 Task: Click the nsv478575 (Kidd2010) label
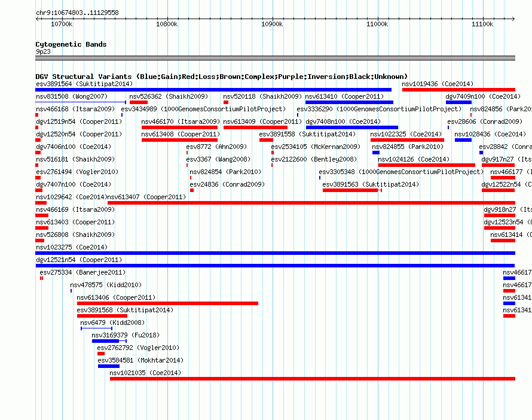click(x=106, y=285)
